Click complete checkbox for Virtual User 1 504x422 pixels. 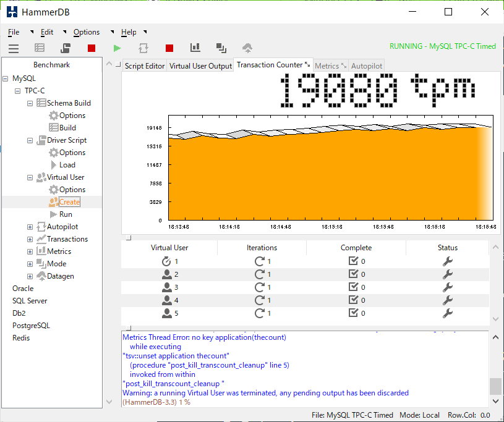click(x=353, y=261)
